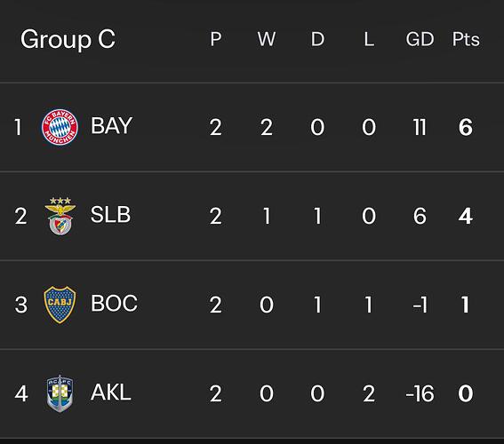Viewport: 504px width, 444px height.
Task: Click the Benfica eagle crest
Action: point(60,216)
